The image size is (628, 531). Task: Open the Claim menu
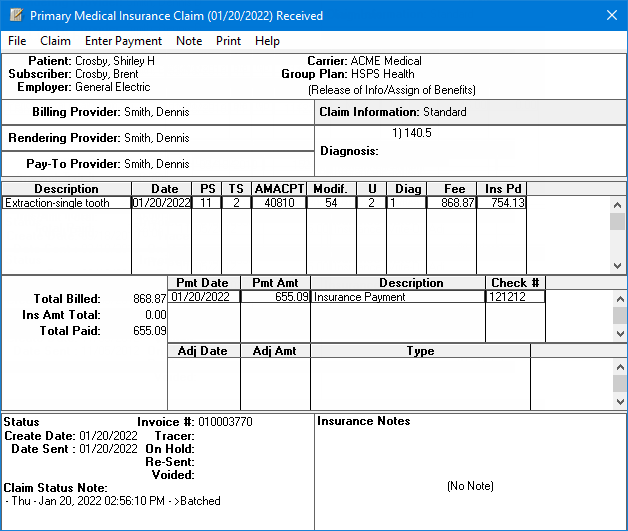click(x=55, y=41)
